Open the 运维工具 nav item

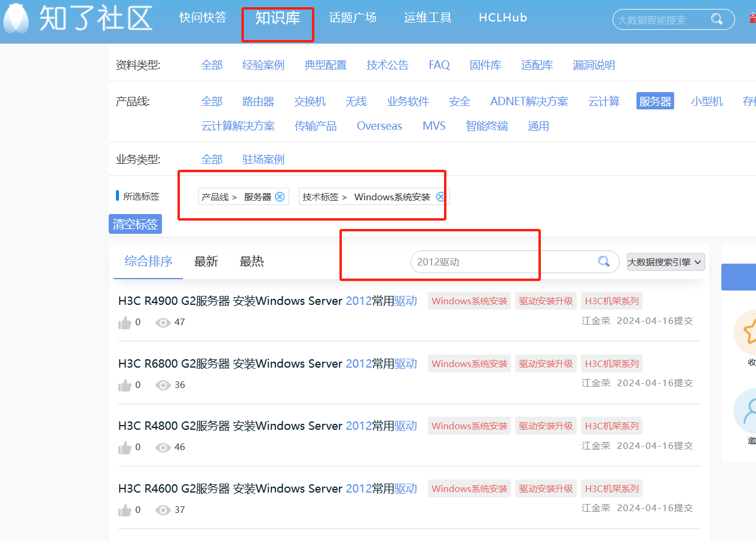click(x=428, y=17)
